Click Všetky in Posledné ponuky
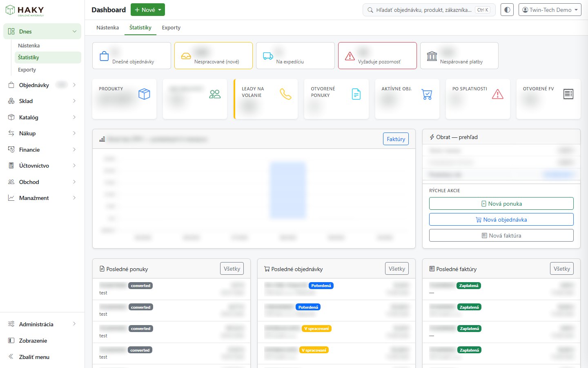This screenshot has height=368, width=588. tap(232, 269)
